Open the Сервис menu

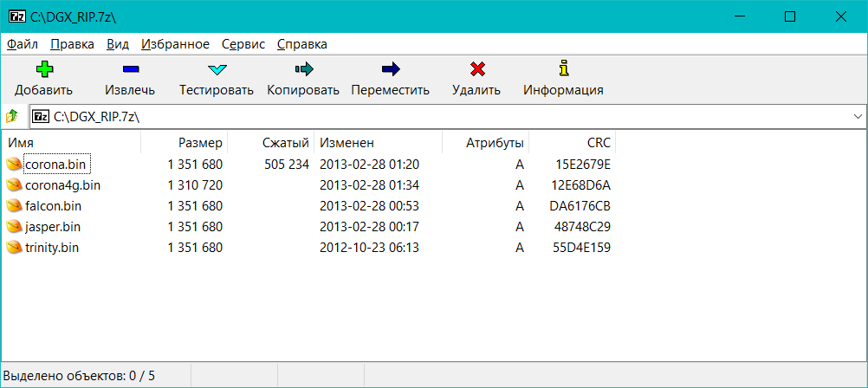pyautogui.click(x=243, y=44)
